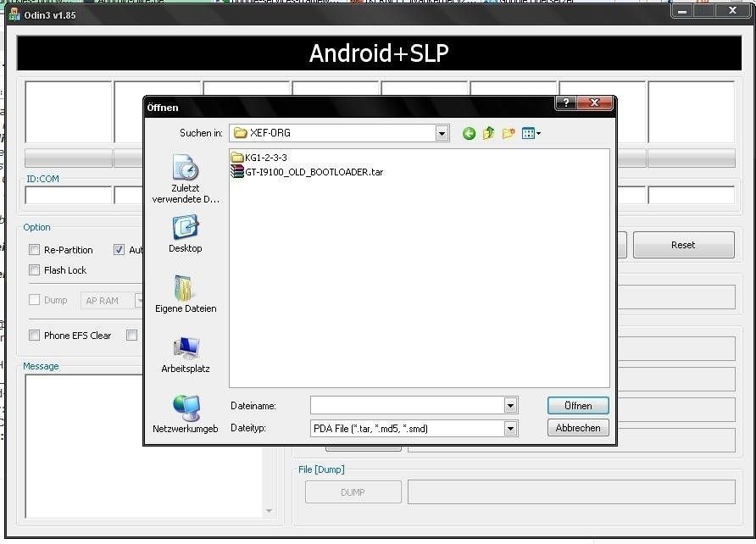756x544 pixels.
Task: Click the DUMP button in Odin3
Action: (x=353, y=492)
